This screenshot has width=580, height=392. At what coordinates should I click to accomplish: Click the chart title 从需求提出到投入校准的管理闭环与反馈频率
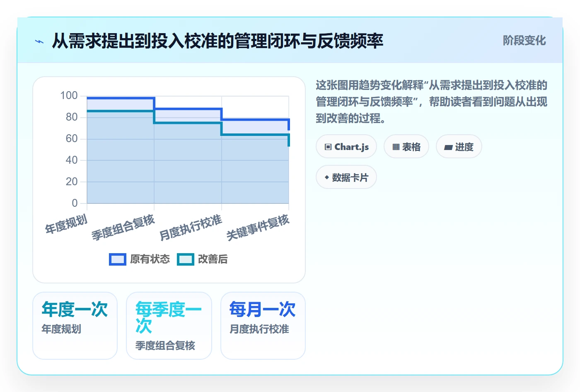pos(217,41)
